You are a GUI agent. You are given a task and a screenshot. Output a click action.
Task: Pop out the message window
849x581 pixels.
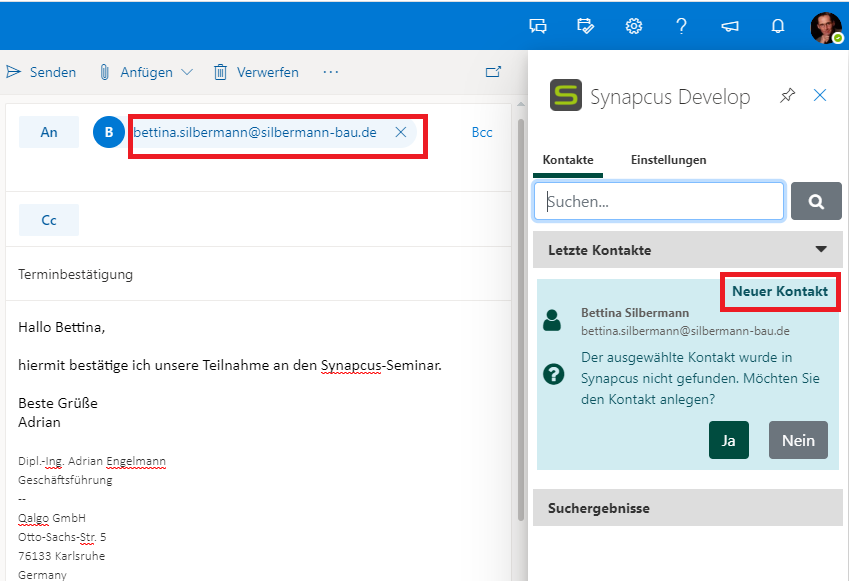click(x=493, y=72)
